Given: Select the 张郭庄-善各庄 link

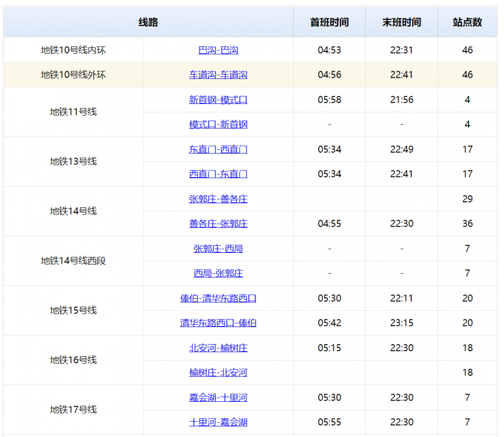Looking at the screenshot, I should [218, 199].
